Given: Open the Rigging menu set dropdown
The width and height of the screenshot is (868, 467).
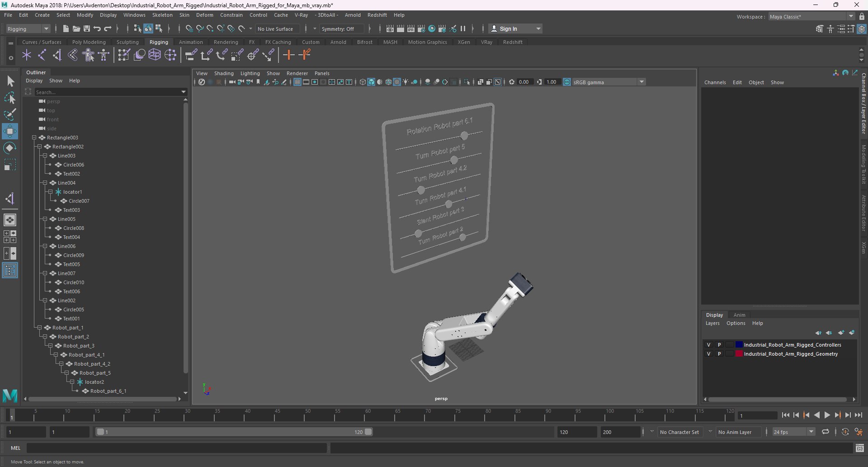Looking at the screenshot, I should click(x=28, y=29).
